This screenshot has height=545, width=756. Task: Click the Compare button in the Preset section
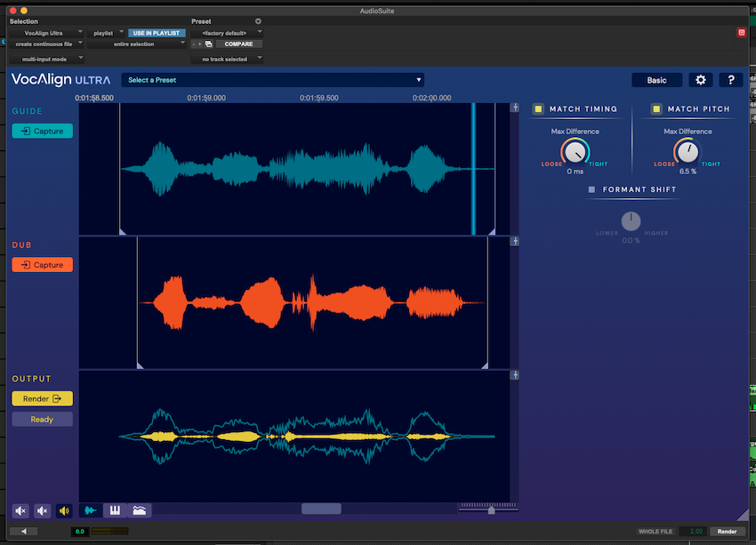pos(237,43)
